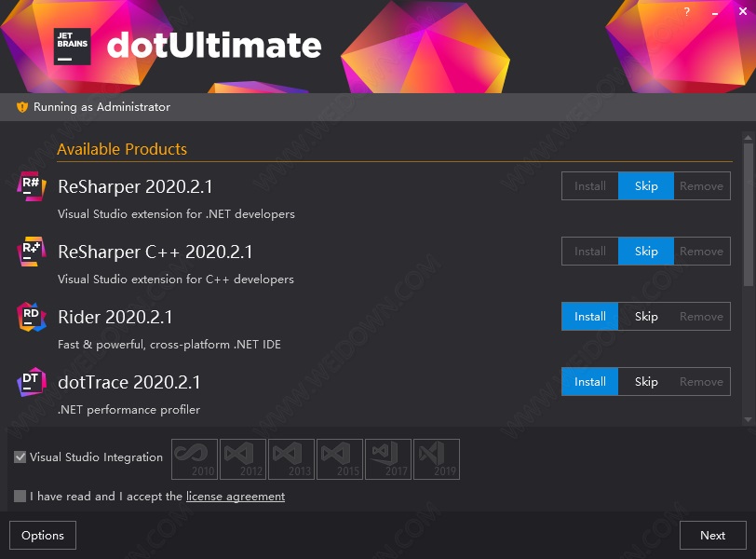Set ReSharper C++ to Install
756x559 pixels.
[589, 252]
